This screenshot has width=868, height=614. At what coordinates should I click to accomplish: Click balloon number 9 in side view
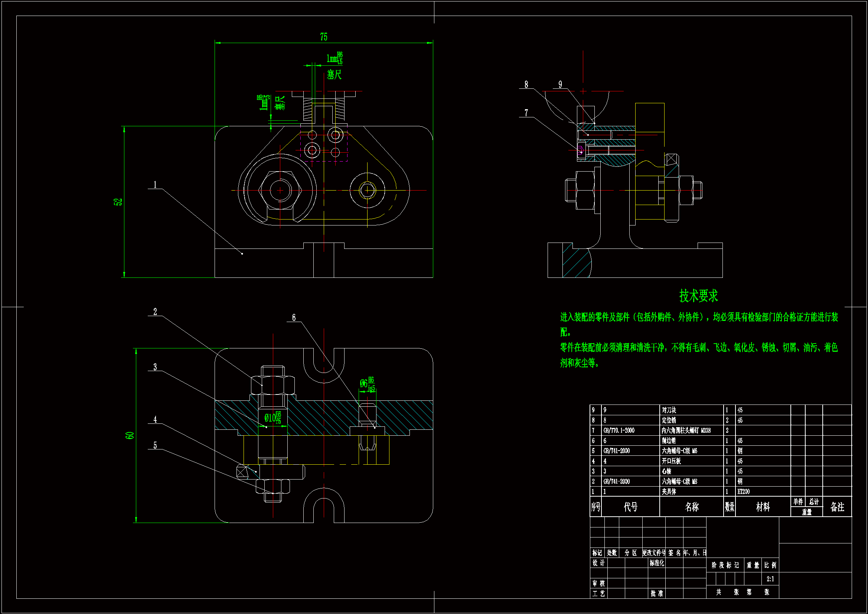tap(560, 84)
